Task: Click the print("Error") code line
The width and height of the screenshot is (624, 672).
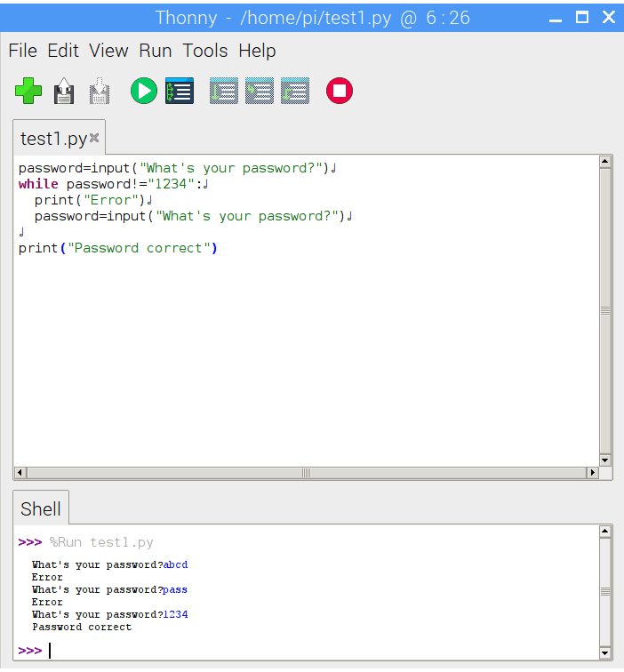Action: coord(90,200)
